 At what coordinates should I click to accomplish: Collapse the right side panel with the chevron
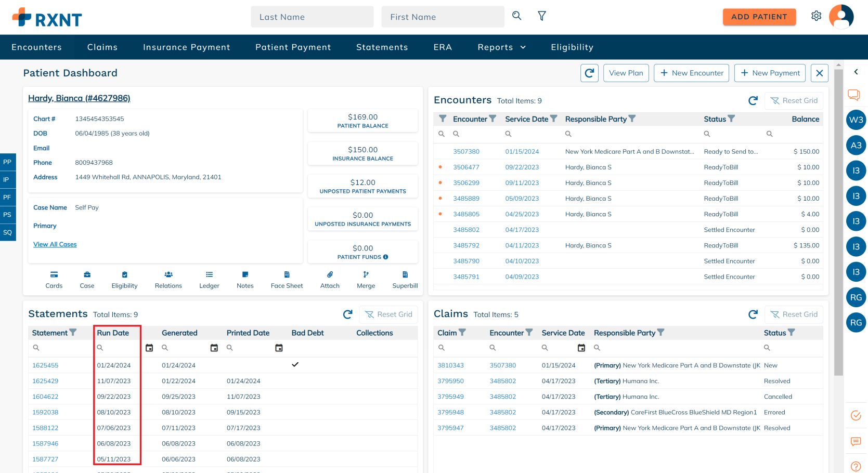[856, 72]
